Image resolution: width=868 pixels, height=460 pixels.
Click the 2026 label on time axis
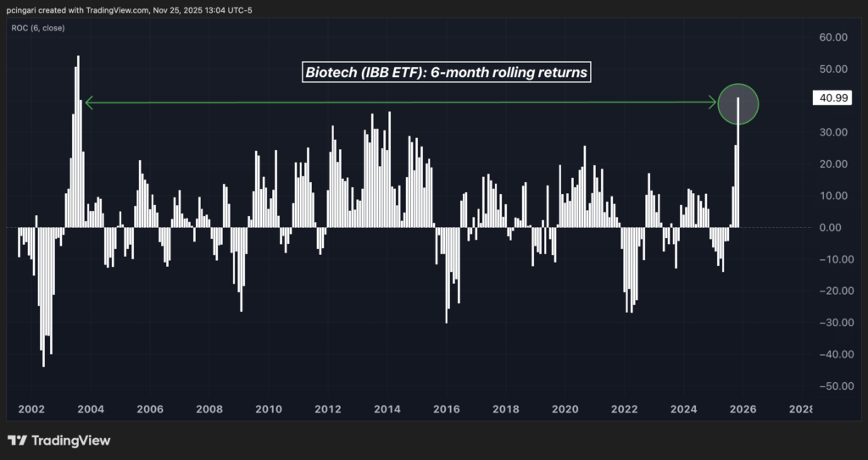click(x=743, y=409)
